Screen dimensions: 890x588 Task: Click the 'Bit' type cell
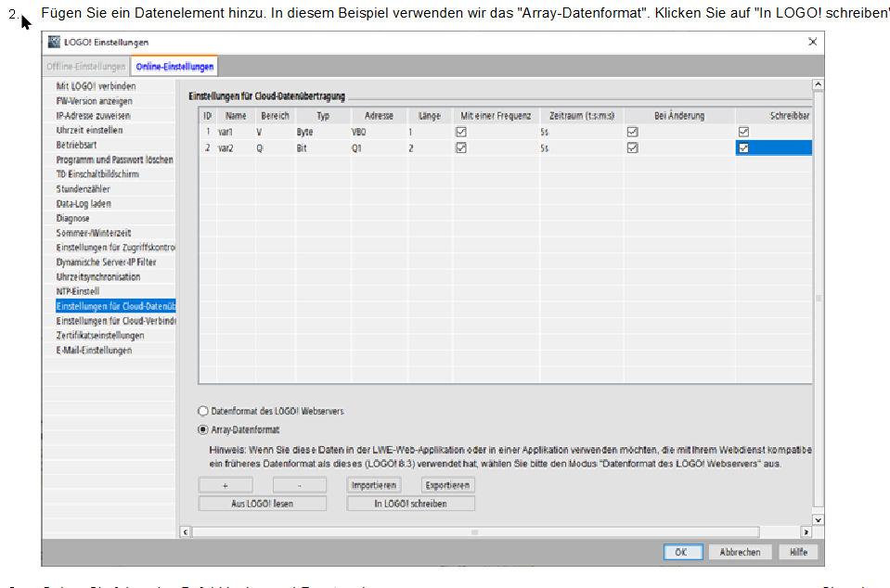point(323,148)
